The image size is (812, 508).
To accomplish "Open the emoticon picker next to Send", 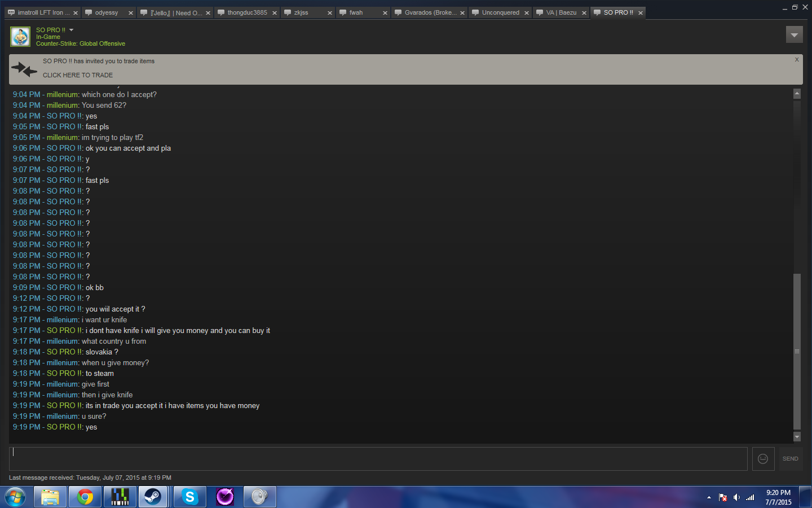I will coord(763,459).
